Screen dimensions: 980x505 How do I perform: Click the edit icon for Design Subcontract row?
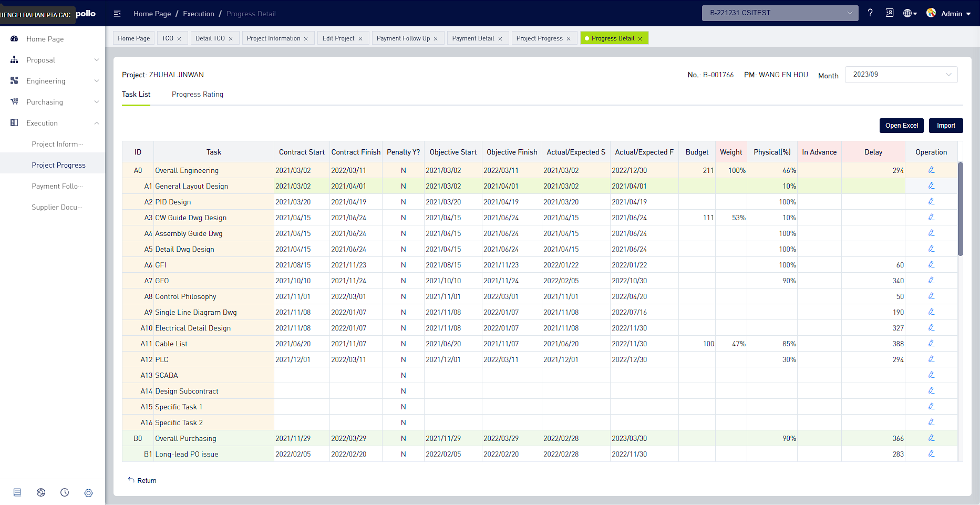pos(931,391)
